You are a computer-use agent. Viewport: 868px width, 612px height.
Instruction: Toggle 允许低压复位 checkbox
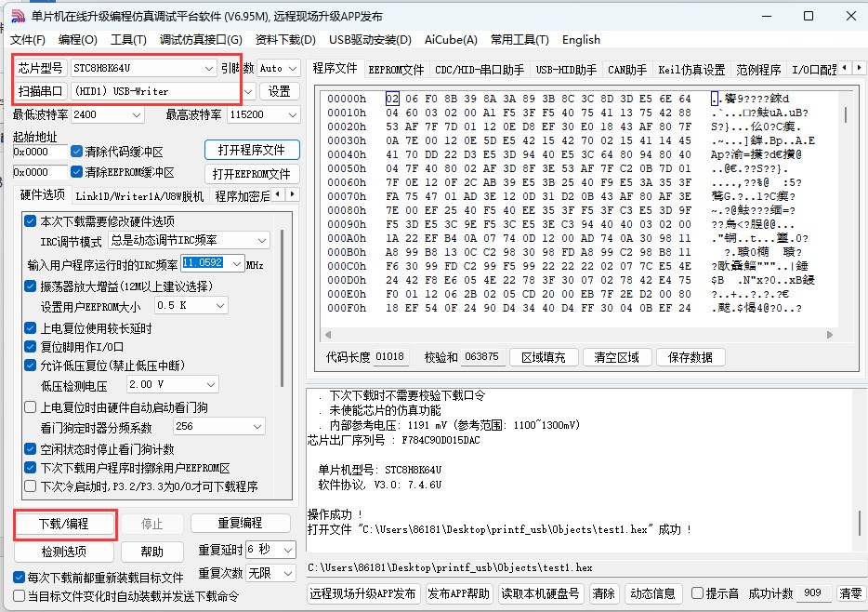pyautogui.click(x=31, y=365)
